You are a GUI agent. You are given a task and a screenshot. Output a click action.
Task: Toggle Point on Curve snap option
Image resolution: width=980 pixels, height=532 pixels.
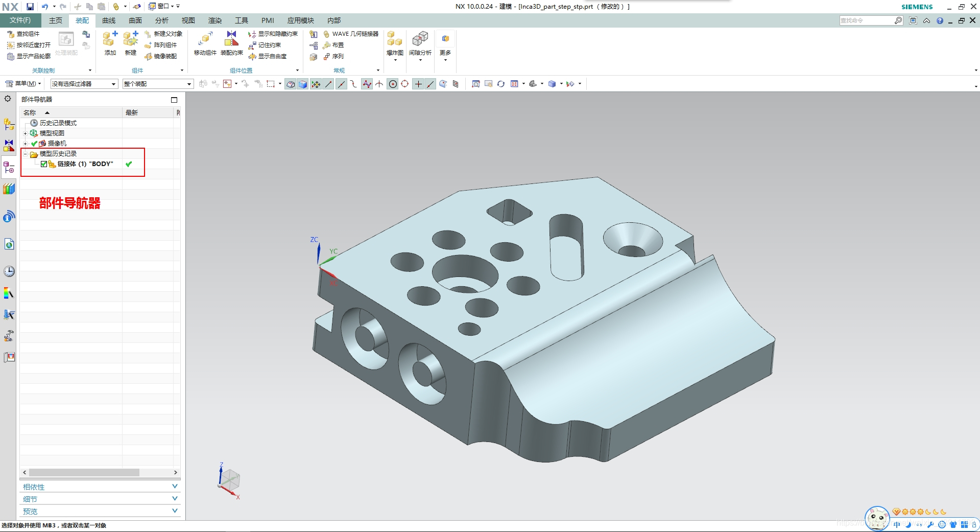click(x=431, y=84)
